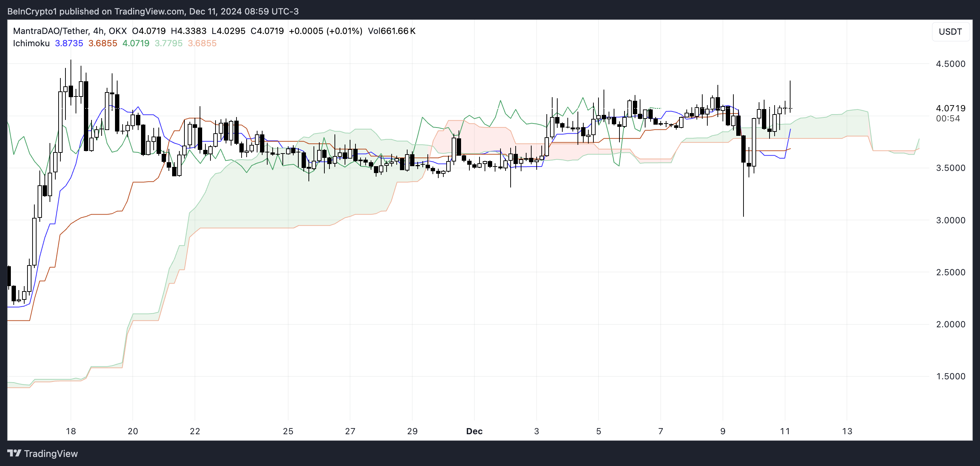
Task: Click the pale orange 3.6855 lead value
Action: tap(202, 43)
